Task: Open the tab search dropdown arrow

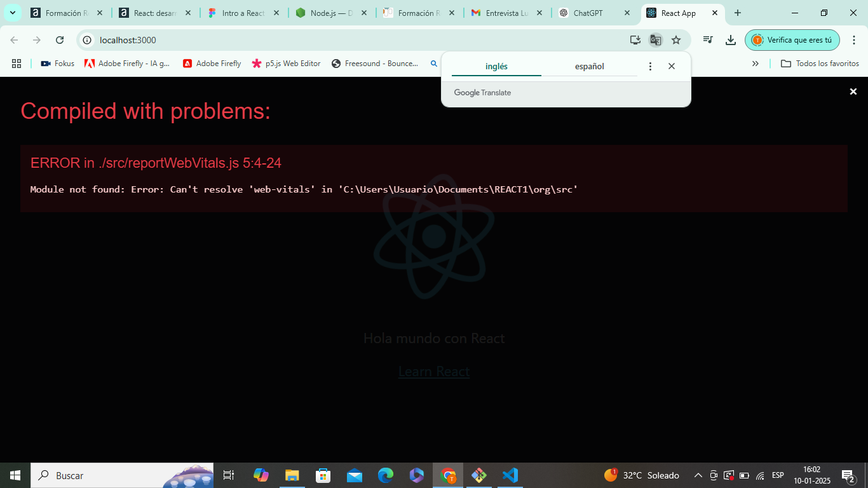Action: pyautogui.click(x=12, y=13)
